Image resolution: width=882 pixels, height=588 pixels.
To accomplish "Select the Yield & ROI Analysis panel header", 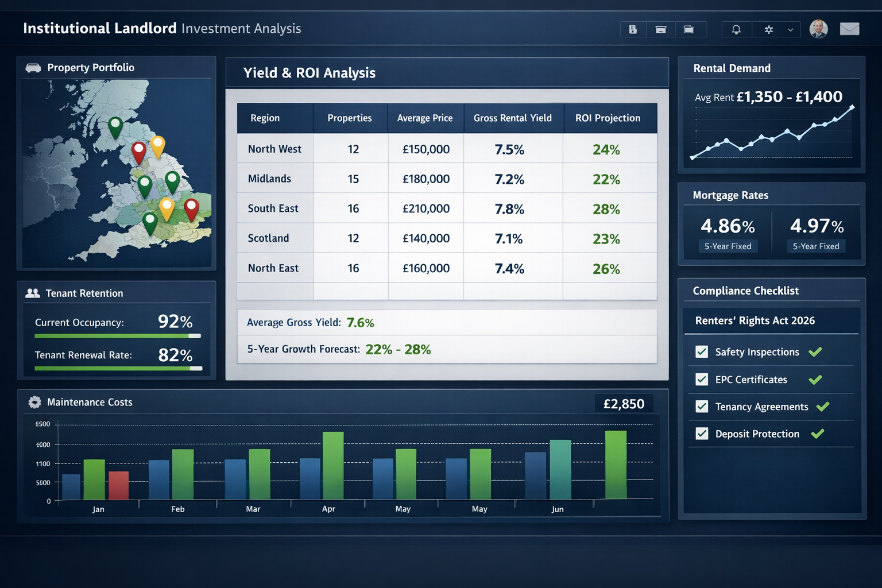I will [309, 72].
